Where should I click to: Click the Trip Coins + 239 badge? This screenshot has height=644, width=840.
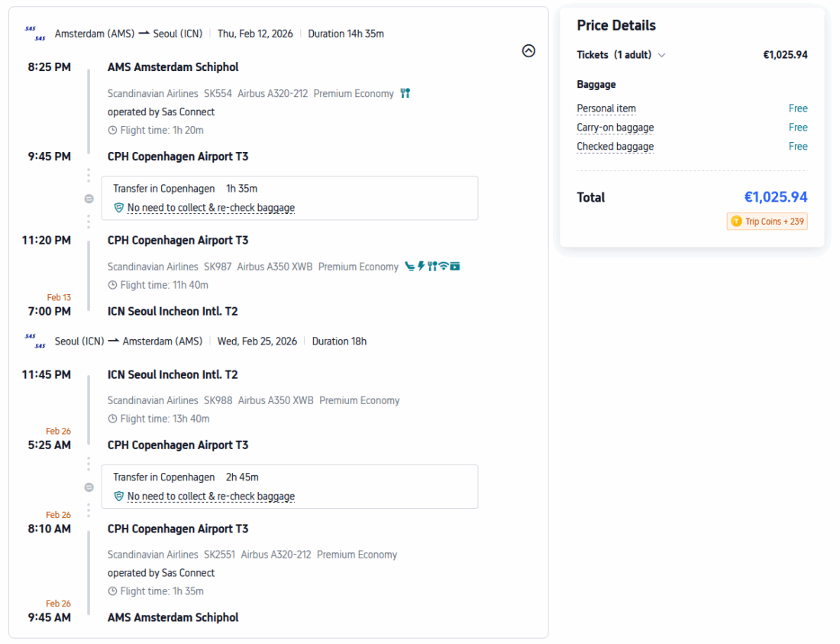767,222
